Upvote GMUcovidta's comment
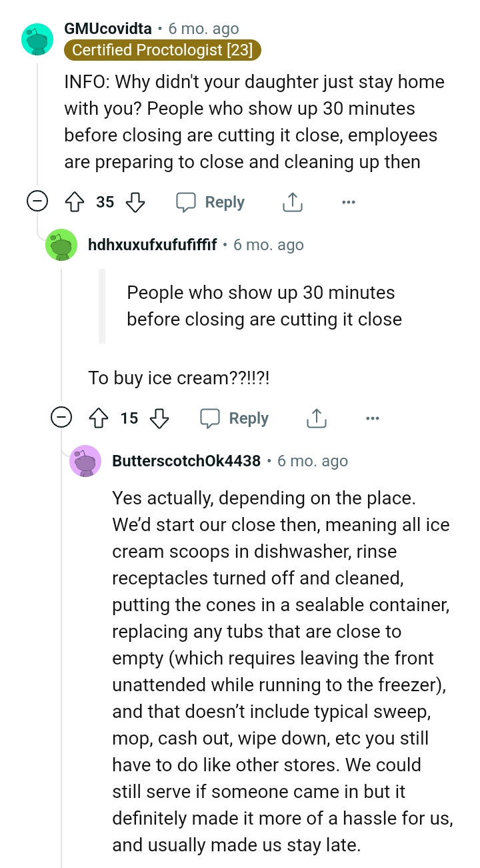The width and height of the screenshot is (480, 868). 73,201
